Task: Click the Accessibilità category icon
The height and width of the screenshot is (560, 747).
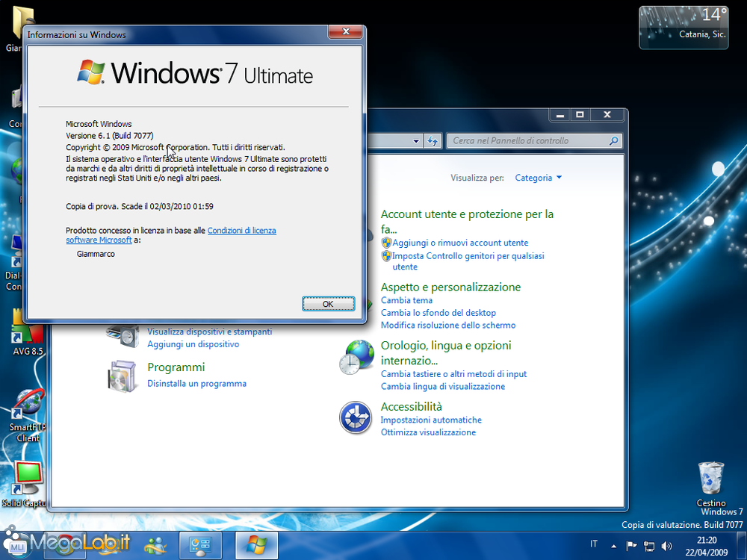Action: [x=356, y=417]
